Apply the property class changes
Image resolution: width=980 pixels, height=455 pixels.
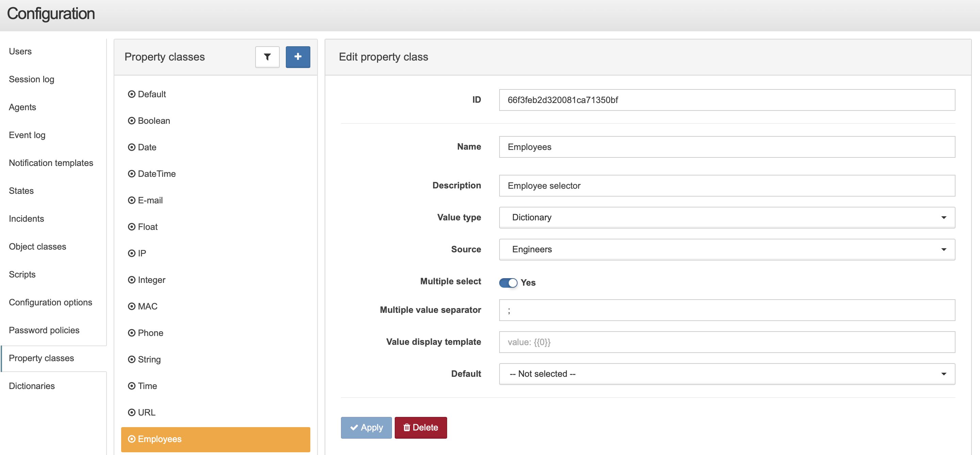366,428
